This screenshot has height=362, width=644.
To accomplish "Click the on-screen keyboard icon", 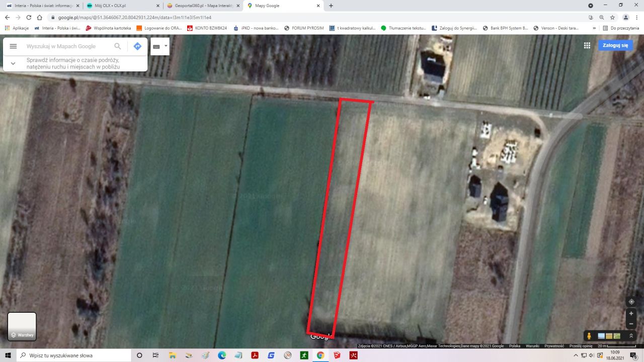I will coord(156,46).
